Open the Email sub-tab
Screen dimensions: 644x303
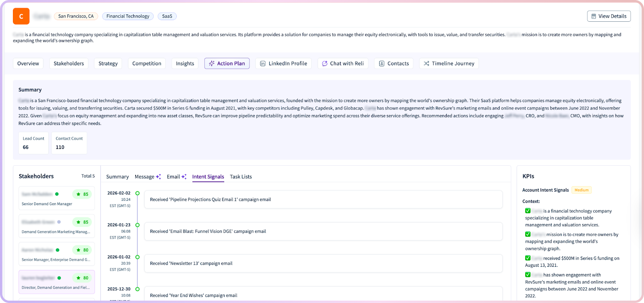(173, 177)
